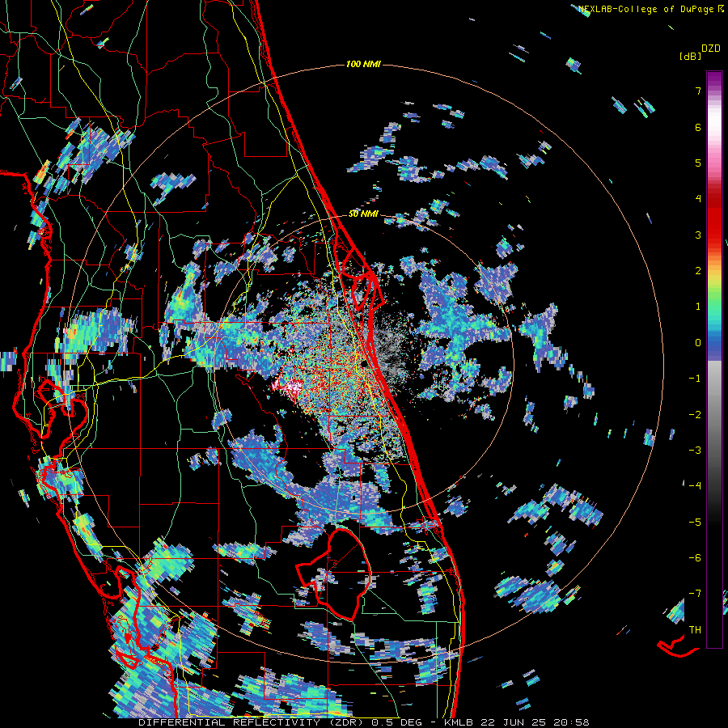This screenshot has width=728, height=728.
Task: Click the 6 value on color scale
Action: click(x=698, y=127)
